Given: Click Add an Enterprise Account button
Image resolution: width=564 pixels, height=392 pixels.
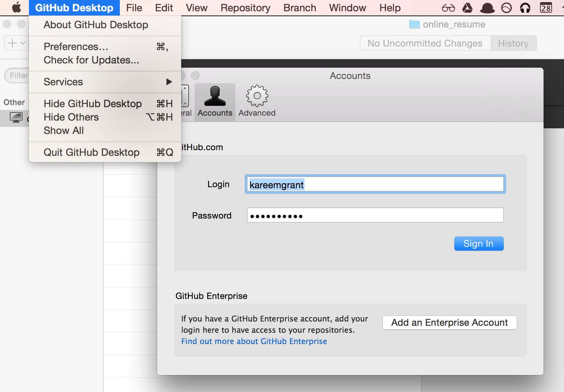Looking at the screenshot, I should pyautogui.click(x=449, y=323).
